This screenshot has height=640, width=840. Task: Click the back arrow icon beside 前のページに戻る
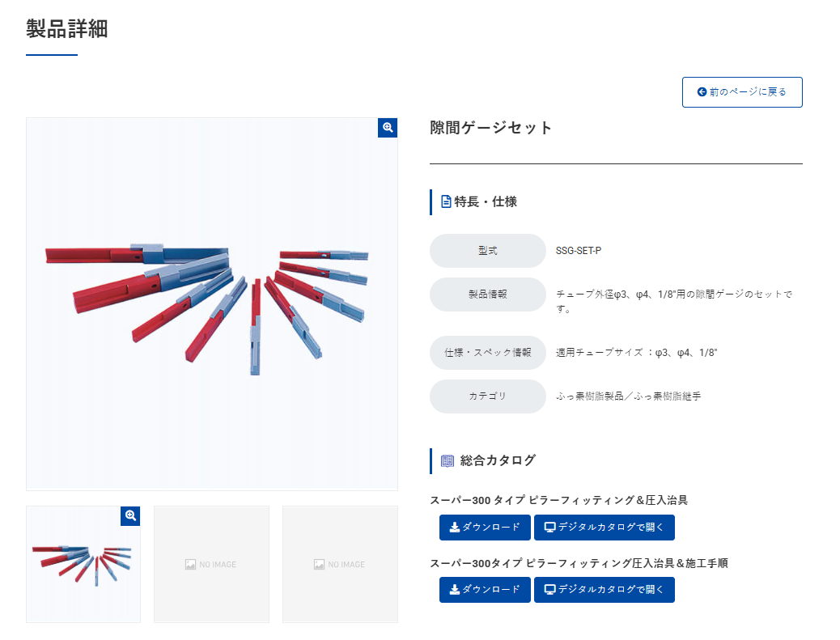click(702, 92)
